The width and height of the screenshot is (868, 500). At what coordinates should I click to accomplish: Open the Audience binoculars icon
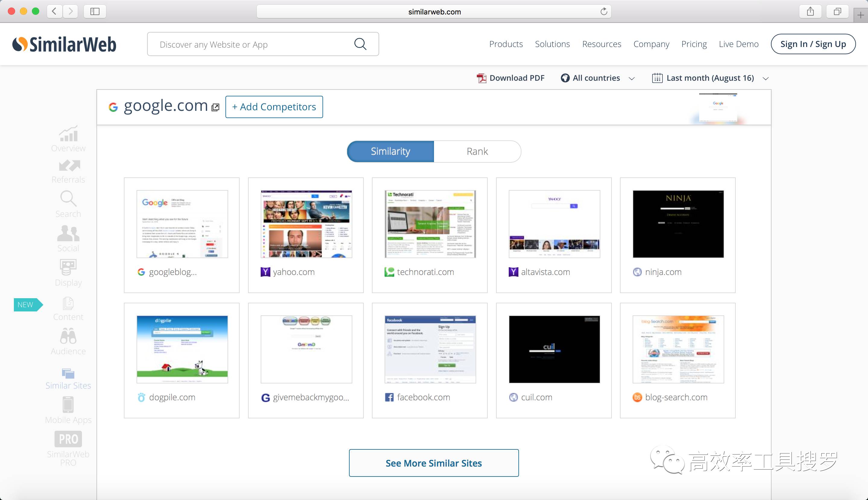tap(68, 336)
